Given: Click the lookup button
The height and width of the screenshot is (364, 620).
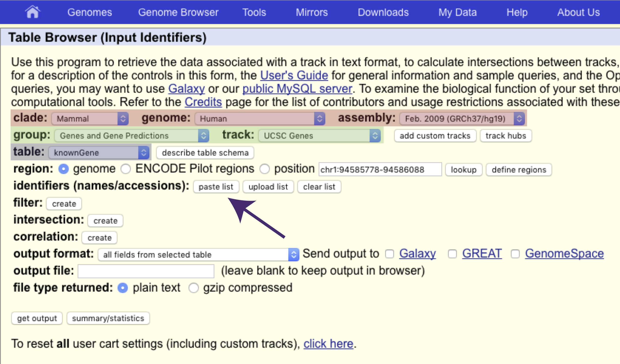Looking at the screenshot, I should click(464, 169).
